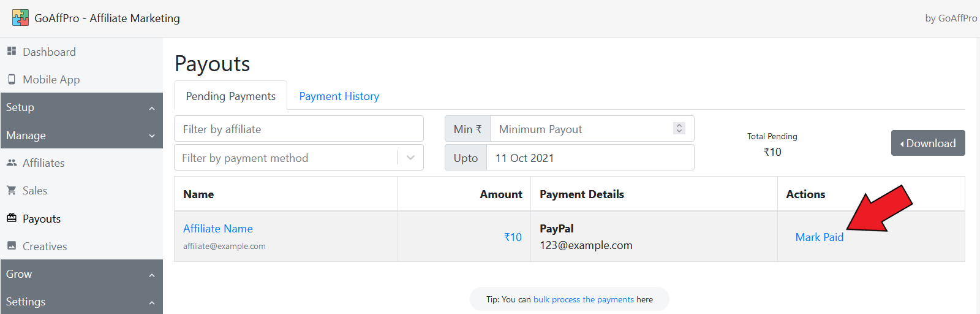Open the bulk process the payments link

(x=583, y=299)
